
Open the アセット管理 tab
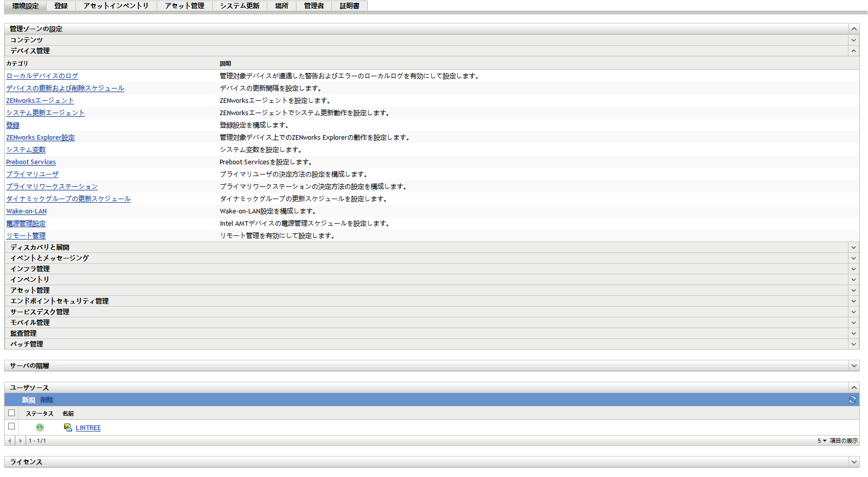(184, 6)
